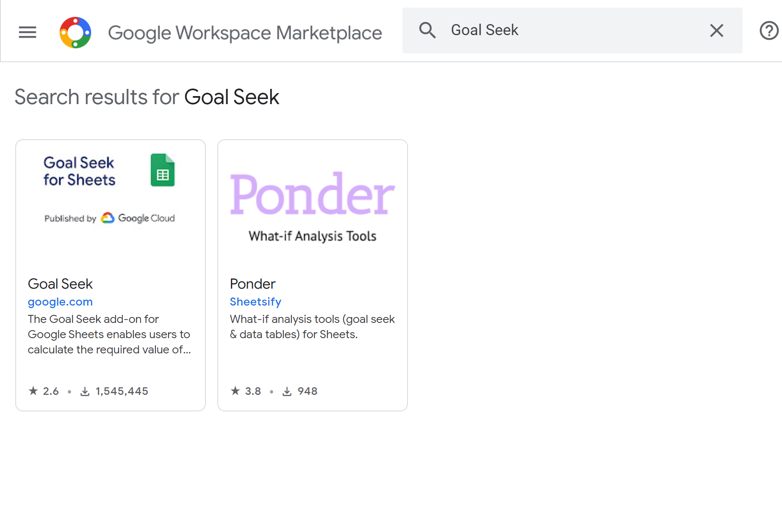Open the google.com developer link

tap(60, 302)
